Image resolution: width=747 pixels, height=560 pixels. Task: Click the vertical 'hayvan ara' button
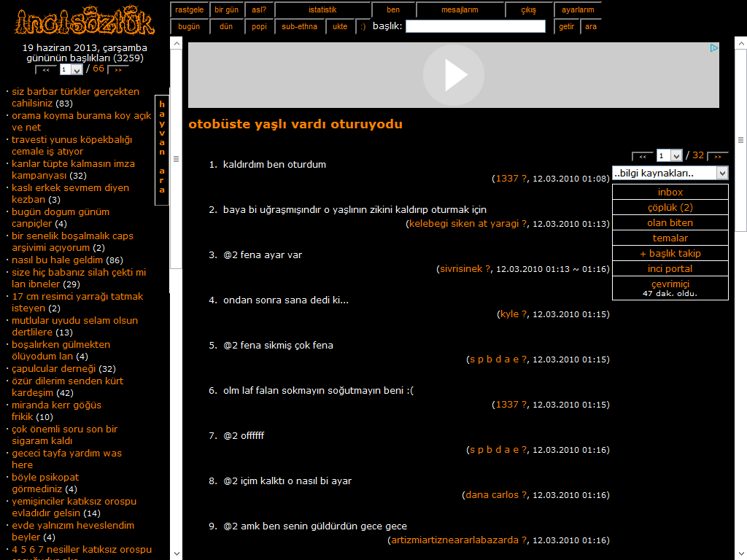[162, 150]
